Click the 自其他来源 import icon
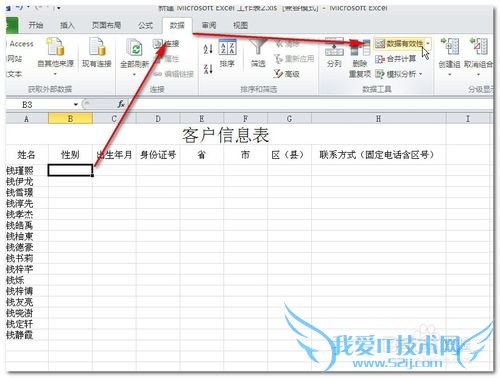The image size is (500, 378). click(55, 47)
